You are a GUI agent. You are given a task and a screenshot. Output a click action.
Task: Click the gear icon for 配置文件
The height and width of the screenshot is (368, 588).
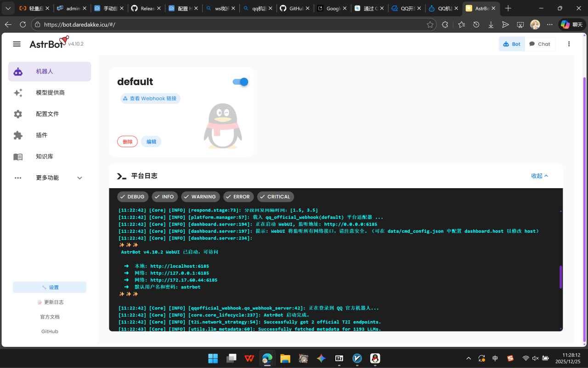[x=18, y=114]
